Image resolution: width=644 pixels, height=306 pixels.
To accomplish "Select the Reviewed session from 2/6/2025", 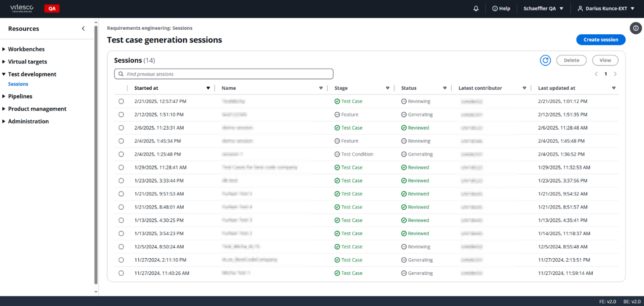I will tap(121, 128).
